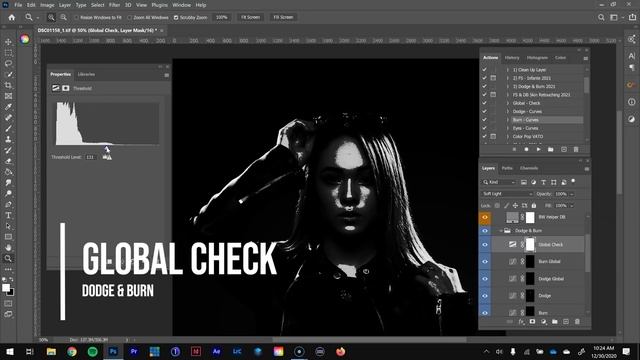Open Chrome from the taskbar
The image size is (640, 360).
[72, 351]
